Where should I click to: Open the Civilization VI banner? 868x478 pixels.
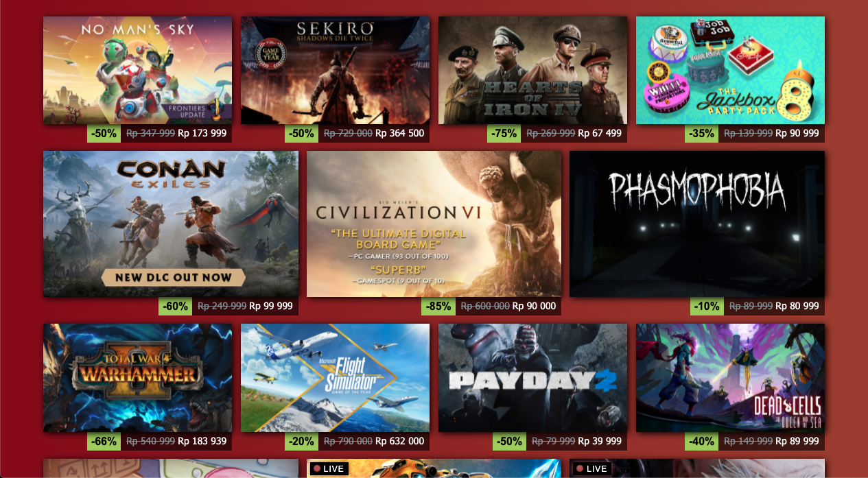pos(434,224)
